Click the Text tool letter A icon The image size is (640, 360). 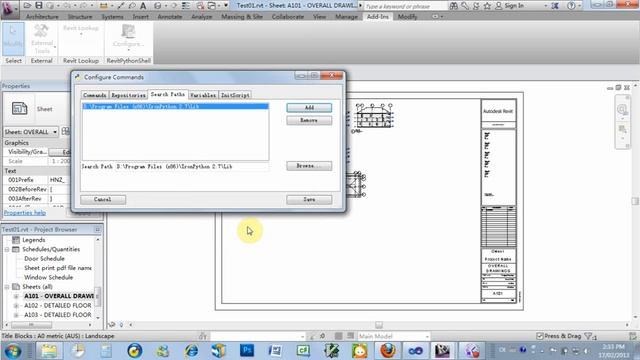pos(143,6)
